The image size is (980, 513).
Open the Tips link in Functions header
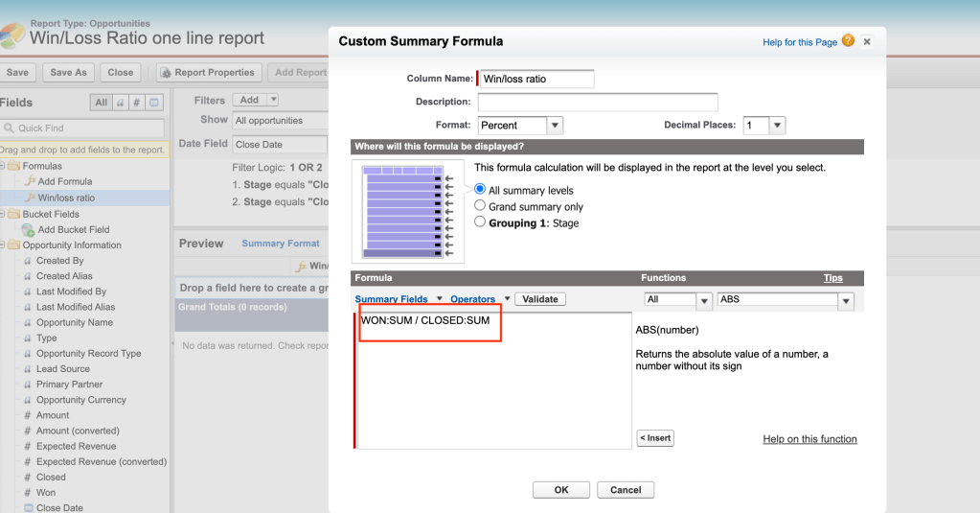[832, 278]
